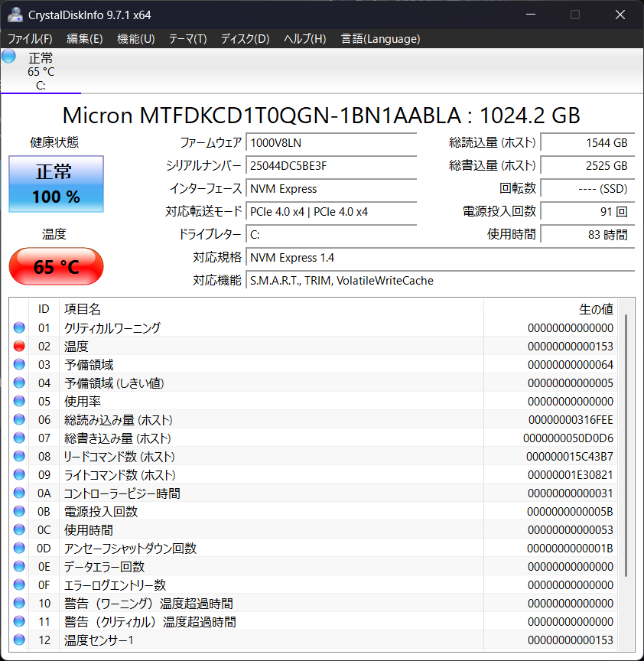Click raw value 0000000316FEE
The image size is (644, 661).
pyautogui.click(x=571, y=420)
